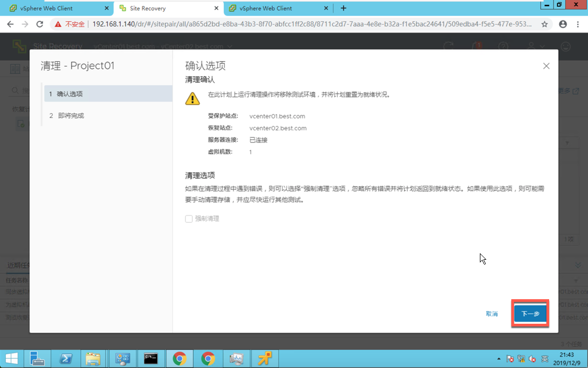This screenshot has width=588, height=368.
Task: Click the 清理选项 section heading
Action: 200,175
